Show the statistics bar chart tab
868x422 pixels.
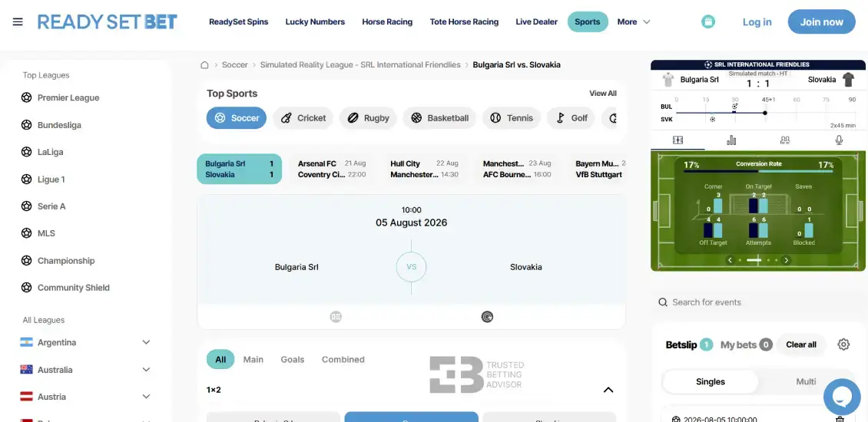[x=731, y=140]
